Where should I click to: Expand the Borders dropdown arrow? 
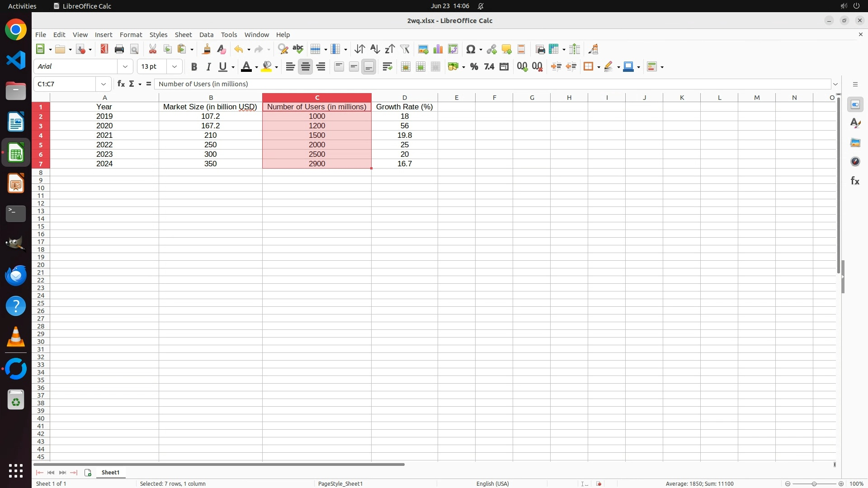point(599,67)
